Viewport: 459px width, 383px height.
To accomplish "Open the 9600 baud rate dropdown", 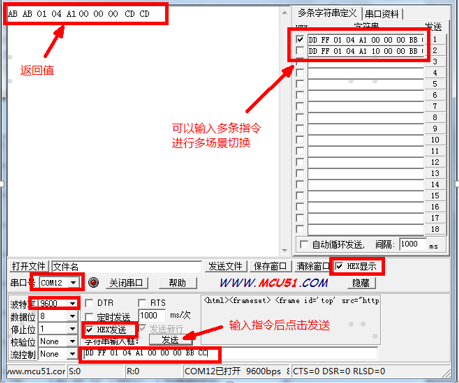I will pos(72,303).
